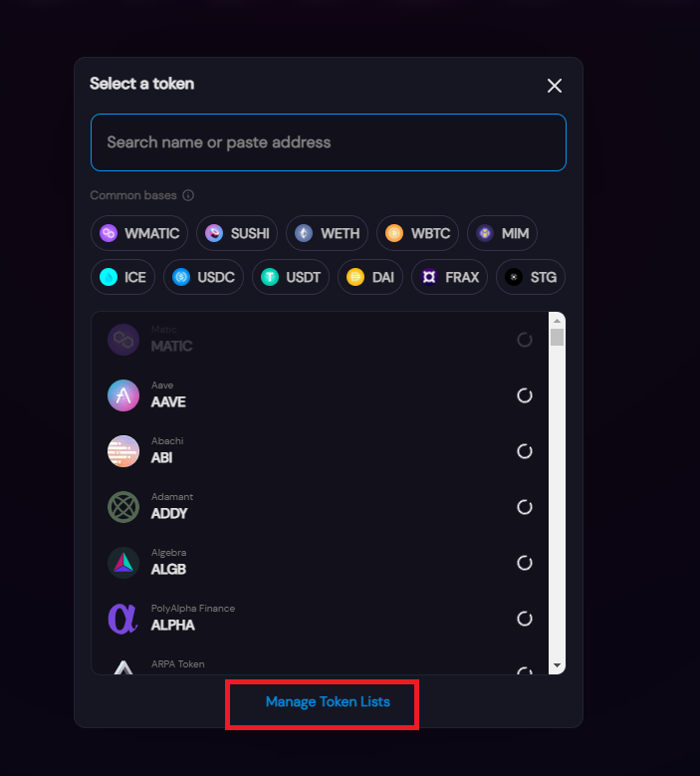
Task: Choose Abachi ABI in the token list
Action: [320, 451]
